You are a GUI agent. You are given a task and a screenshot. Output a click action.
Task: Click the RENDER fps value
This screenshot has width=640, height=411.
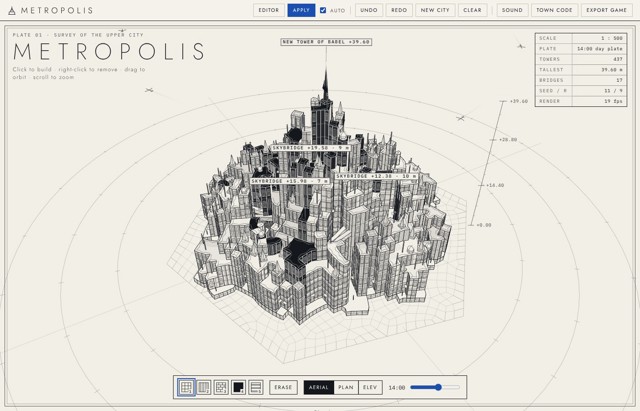pos(613,101)
